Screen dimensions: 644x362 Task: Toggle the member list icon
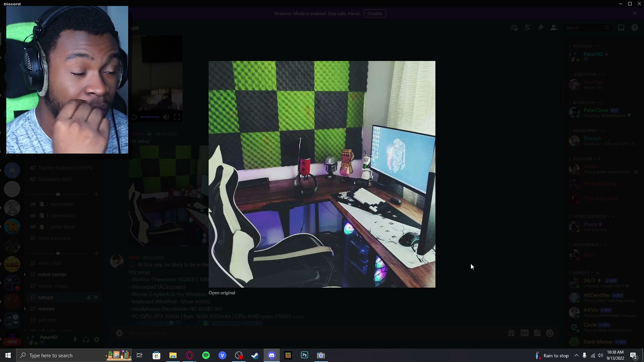coord(554,28)
